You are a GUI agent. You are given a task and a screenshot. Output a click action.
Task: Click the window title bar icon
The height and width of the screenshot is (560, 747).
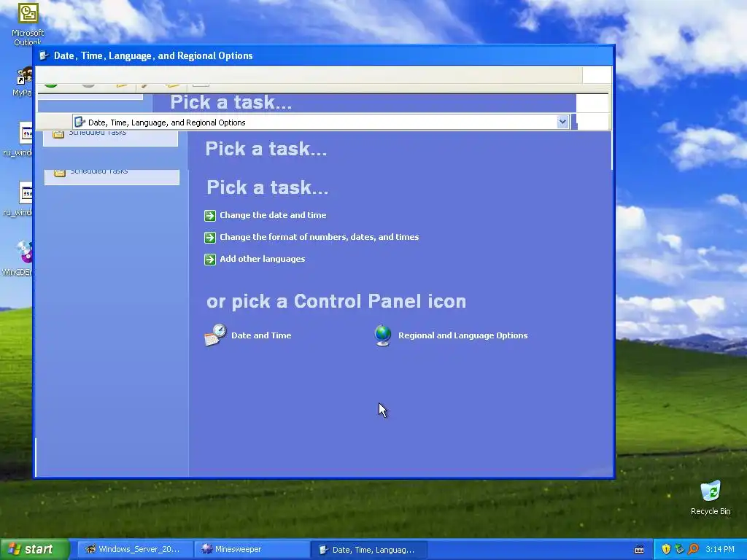44,55
